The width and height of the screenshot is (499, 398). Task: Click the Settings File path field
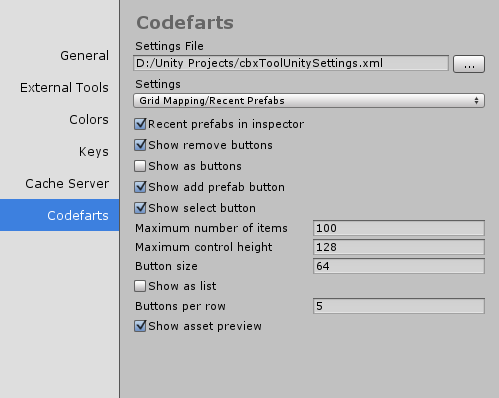pyautogui.click(x=291, y=63)
